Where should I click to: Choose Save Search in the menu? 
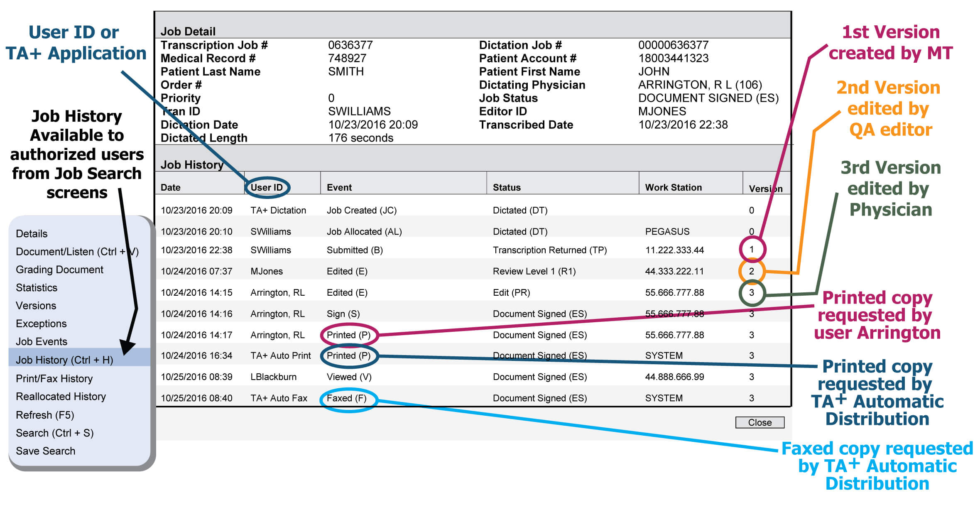pos(45,451)
